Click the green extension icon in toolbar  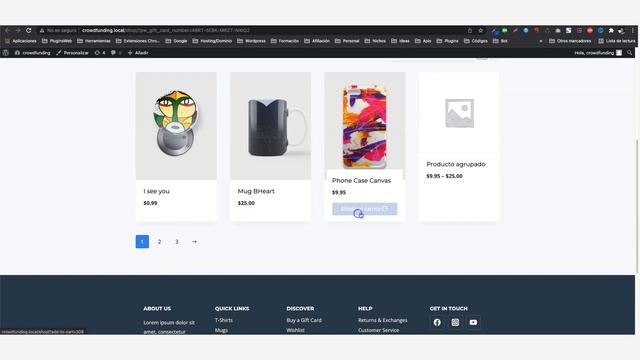tap(504, 30)
